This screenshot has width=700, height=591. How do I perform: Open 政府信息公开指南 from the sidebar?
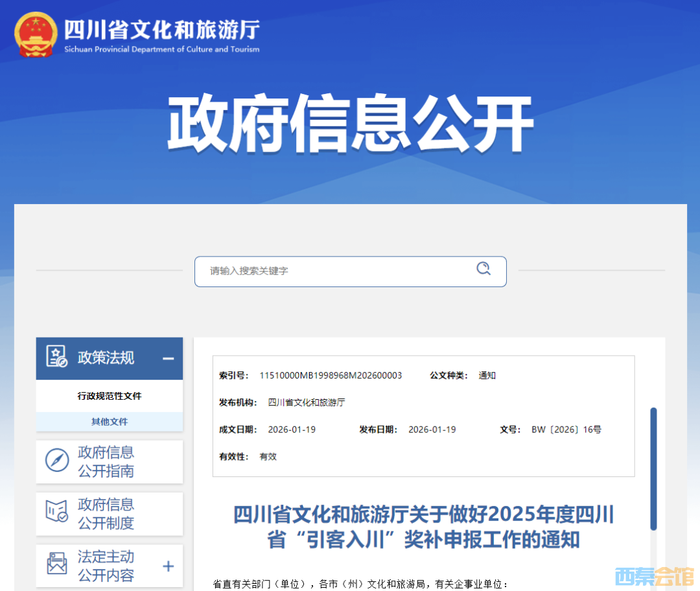[106, 461]
